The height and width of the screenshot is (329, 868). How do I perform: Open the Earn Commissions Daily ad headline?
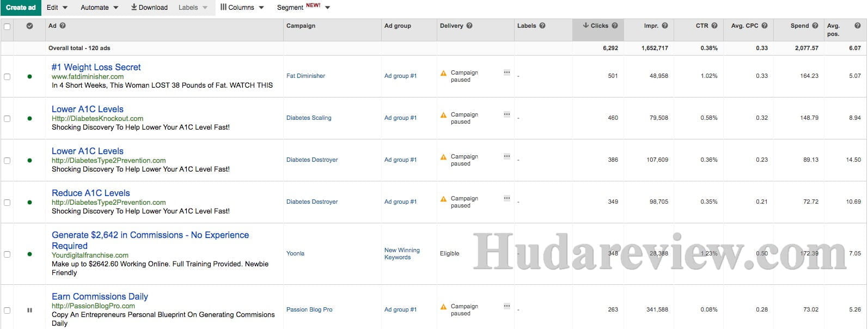pyautogui.click(x=100, y=297)
